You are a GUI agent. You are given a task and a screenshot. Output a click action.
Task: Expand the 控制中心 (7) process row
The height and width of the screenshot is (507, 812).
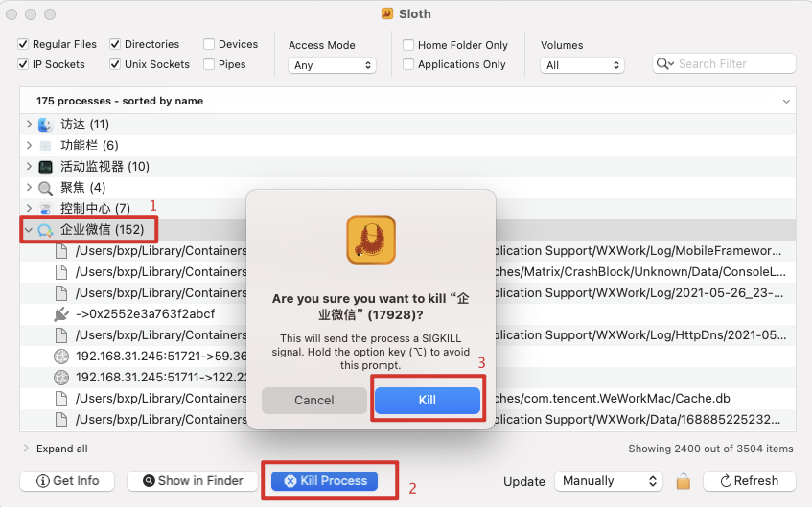29,209
